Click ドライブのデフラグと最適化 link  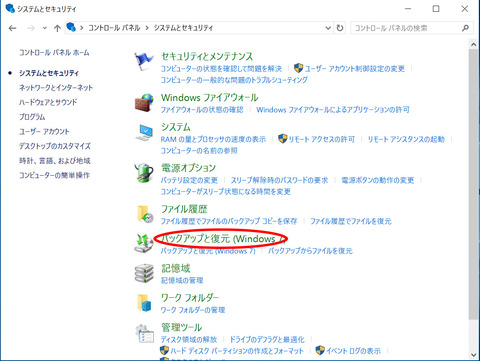click(267, 340)
